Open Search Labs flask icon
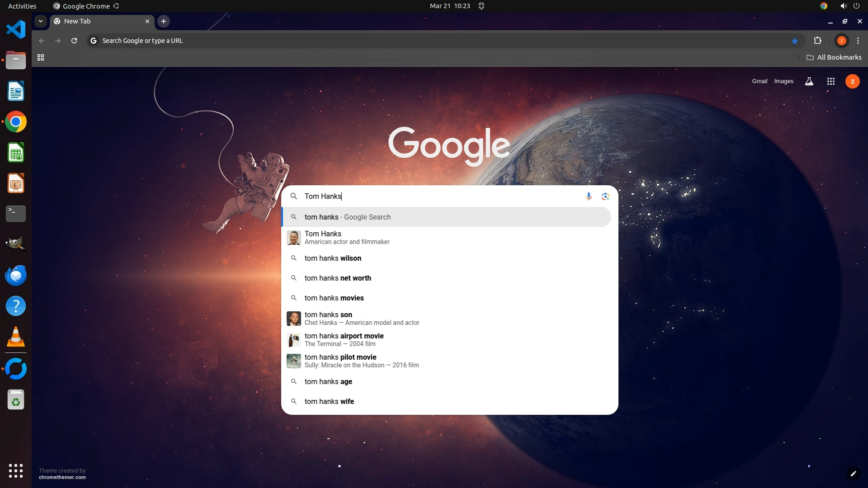The height and width of the screenshot is (488, 868). pyautogui.click(x=809, y=81)
